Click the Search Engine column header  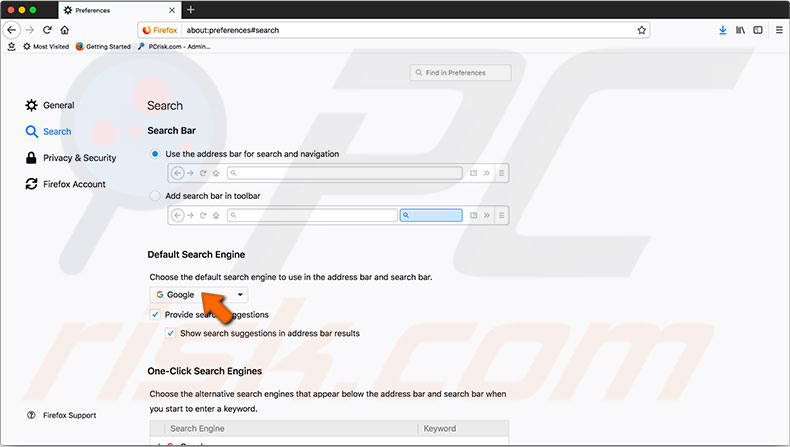click(197, 428)
